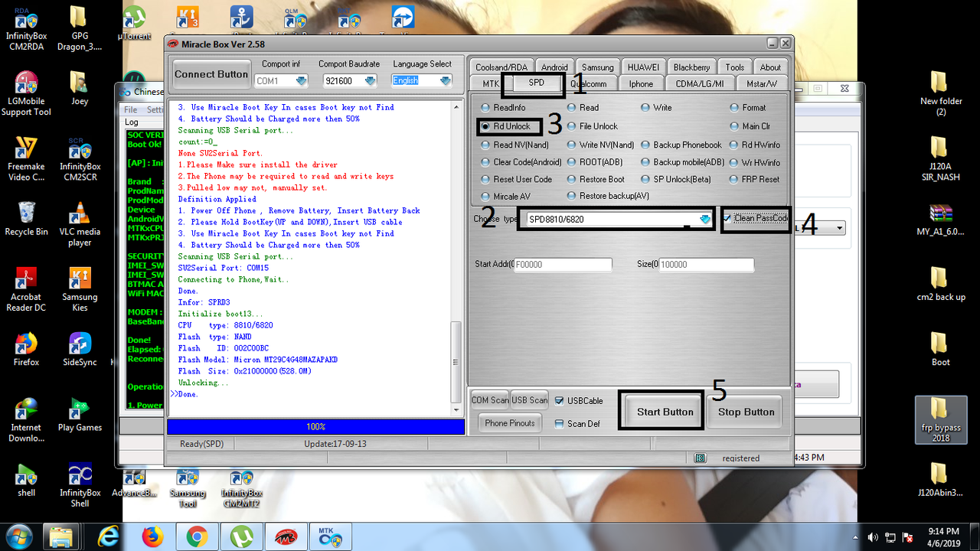The image size is (980, 551).
Task: Launch SideSync desktop shortcut
Action: [x=80, y=349]
